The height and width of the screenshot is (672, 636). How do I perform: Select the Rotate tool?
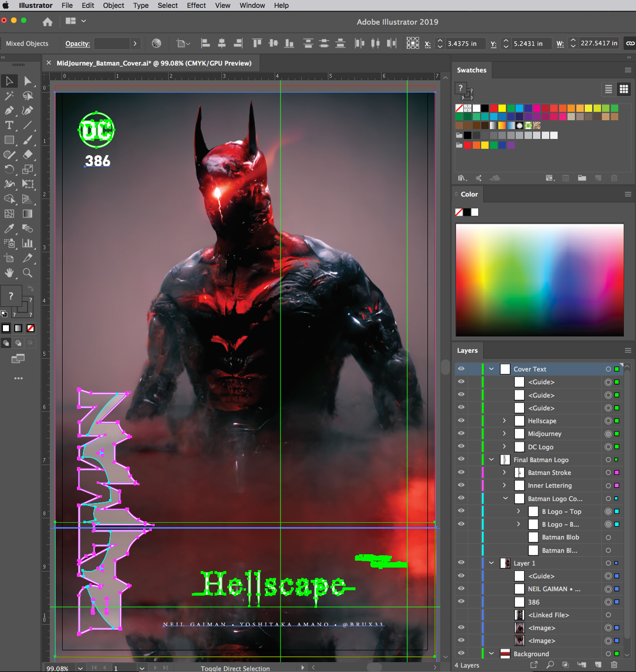click(x=9, y=169)
